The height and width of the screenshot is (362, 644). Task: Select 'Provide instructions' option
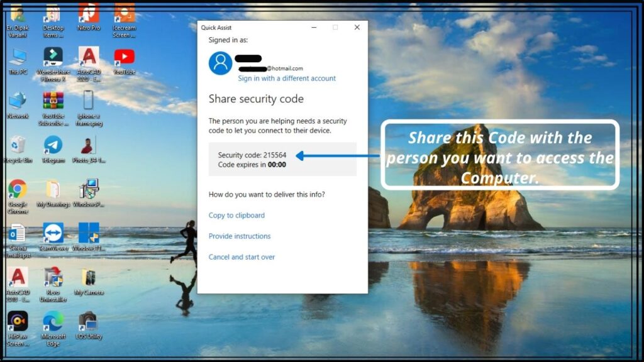240,236
